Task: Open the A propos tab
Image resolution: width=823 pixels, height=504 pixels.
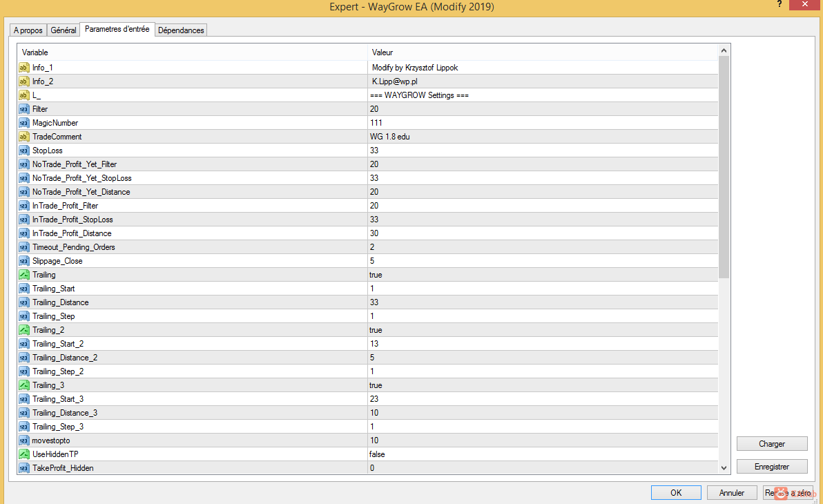Action: tap(28, 30)
